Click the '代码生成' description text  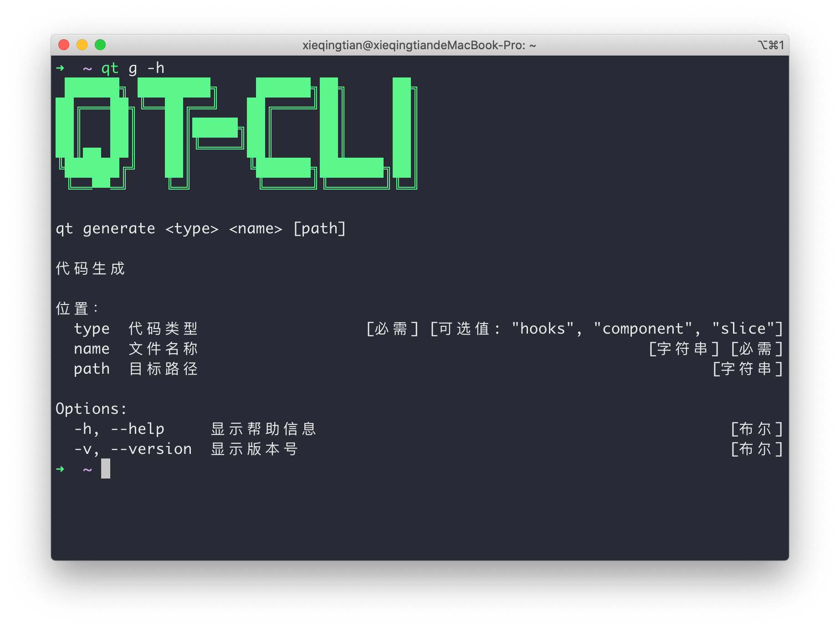[90, 268]
